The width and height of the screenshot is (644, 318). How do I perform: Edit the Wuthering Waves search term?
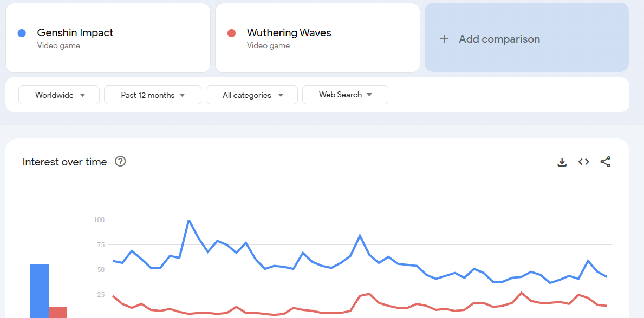click(317, 38)
